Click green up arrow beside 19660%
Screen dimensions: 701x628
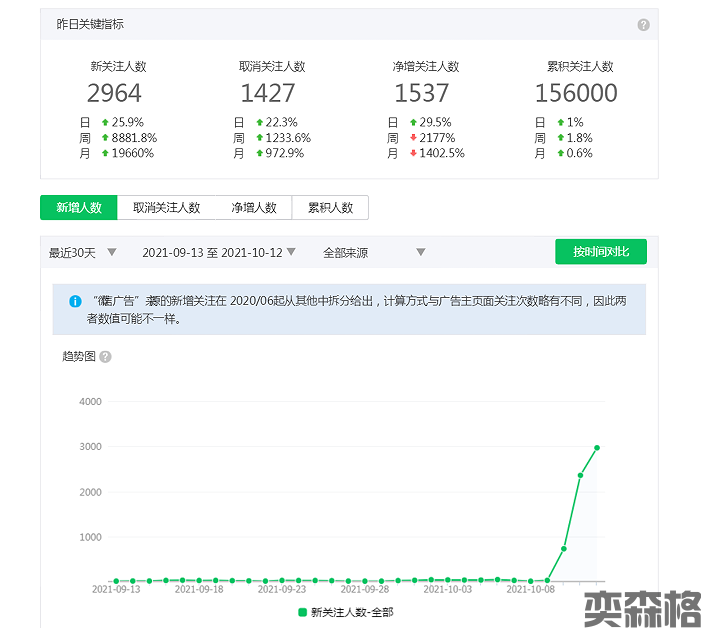(105, 154)
